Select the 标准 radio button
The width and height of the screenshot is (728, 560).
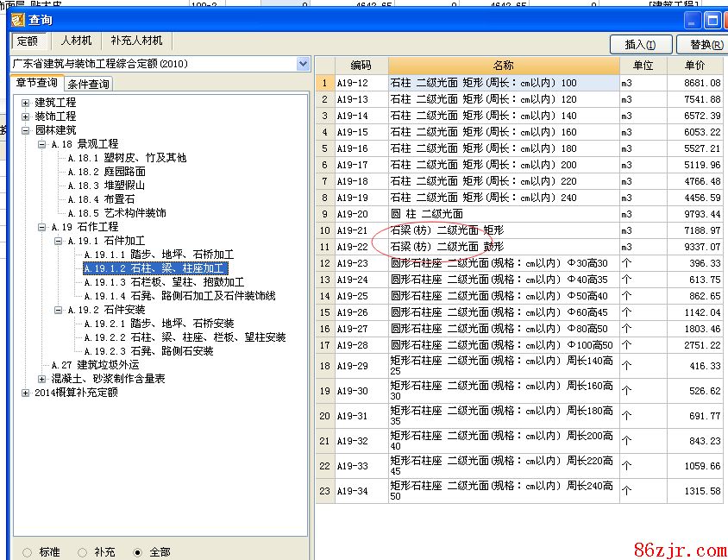[x=28, y=552]
